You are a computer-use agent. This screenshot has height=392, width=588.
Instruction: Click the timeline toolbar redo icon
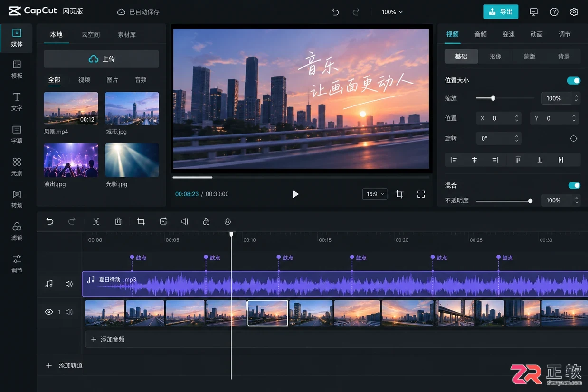tap(72, 221)
